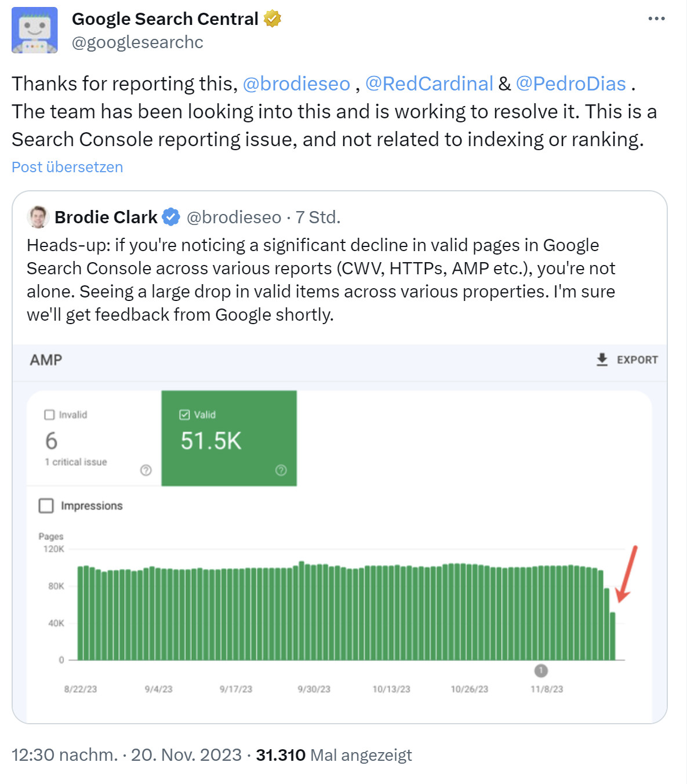Open the @brodieseo mention link
The width and height of the screenshot is (687, 784).
coord(296,84)
